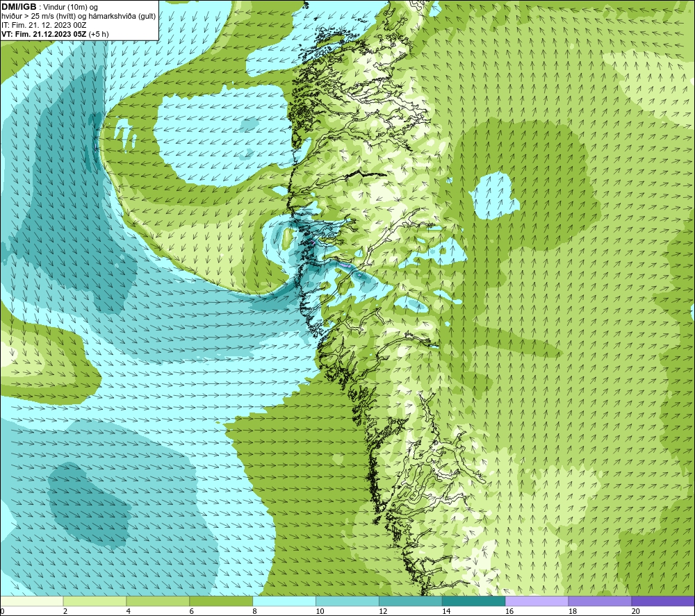This screenshot has width=695, height=616.
Task: Click the legend scale label '10'
Action: (x=320, y=612)
